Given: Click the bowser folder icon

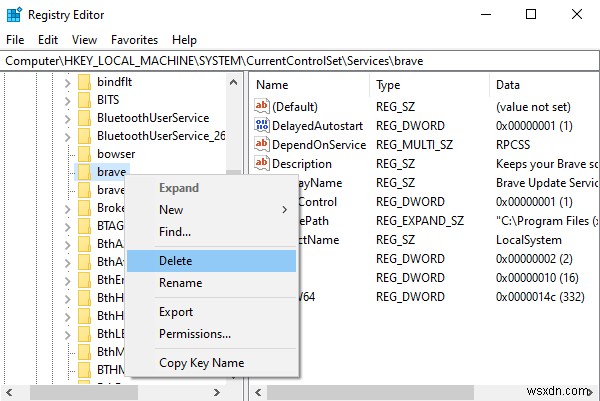Looking at the screenshot, I should (x=84, y=154).
